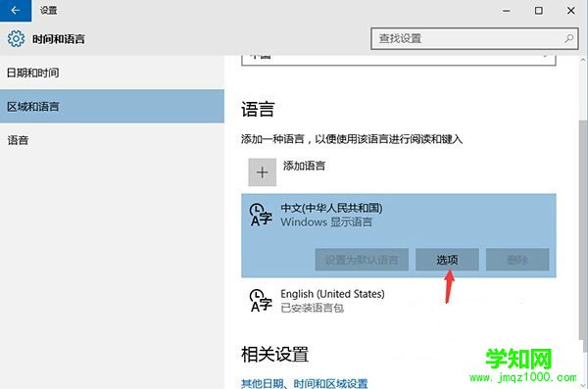Close the 设置 window
Image resolution: width=588 pixels, height=389 pixels.
coord(570,11)
